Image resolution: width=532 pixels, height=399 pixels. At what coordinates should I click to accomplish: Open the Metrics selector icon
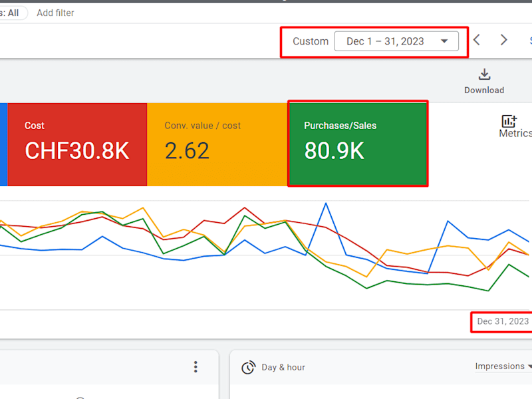(x=509, y=121)
